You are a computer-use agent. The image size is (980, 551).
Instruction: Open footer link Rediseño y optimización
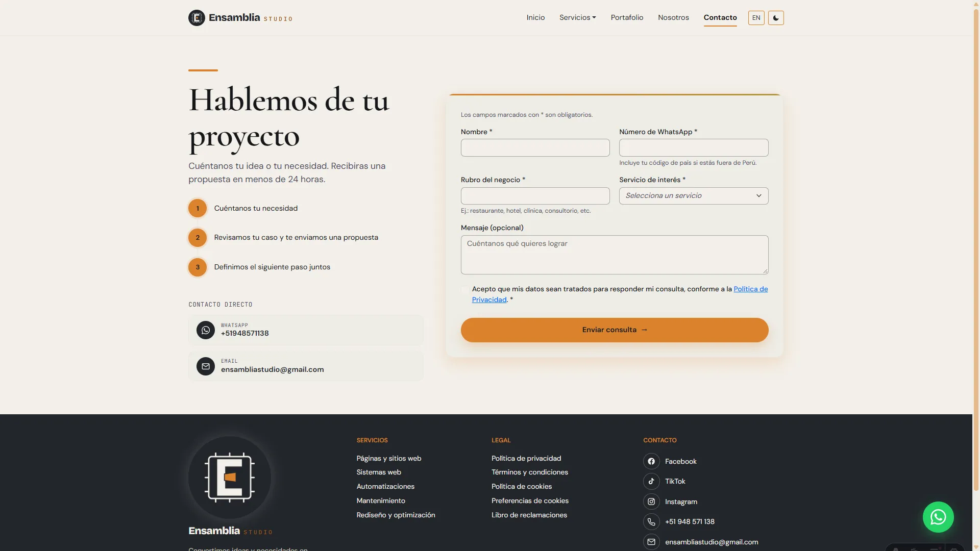(396, 515)
